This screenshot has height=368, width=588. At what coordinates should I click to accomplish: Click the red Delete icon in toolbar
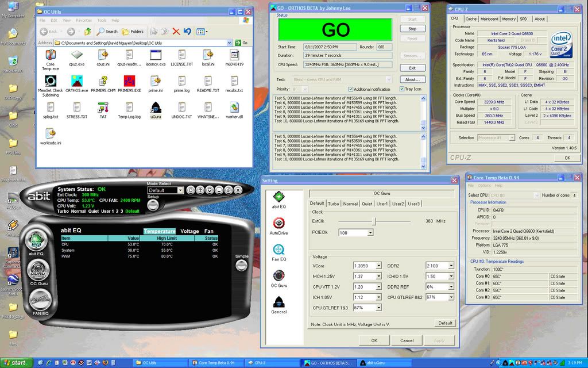point(176,32)
